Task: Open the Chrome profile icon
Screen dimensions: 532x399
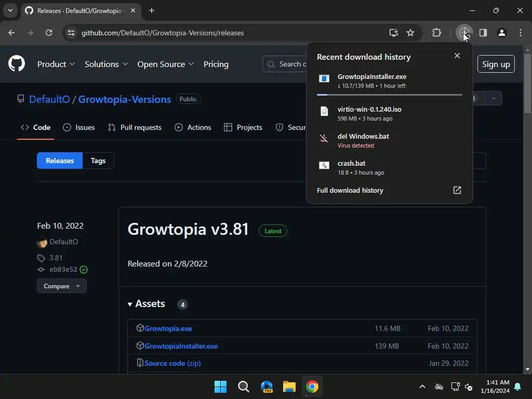Action: [x=502, y=33]
